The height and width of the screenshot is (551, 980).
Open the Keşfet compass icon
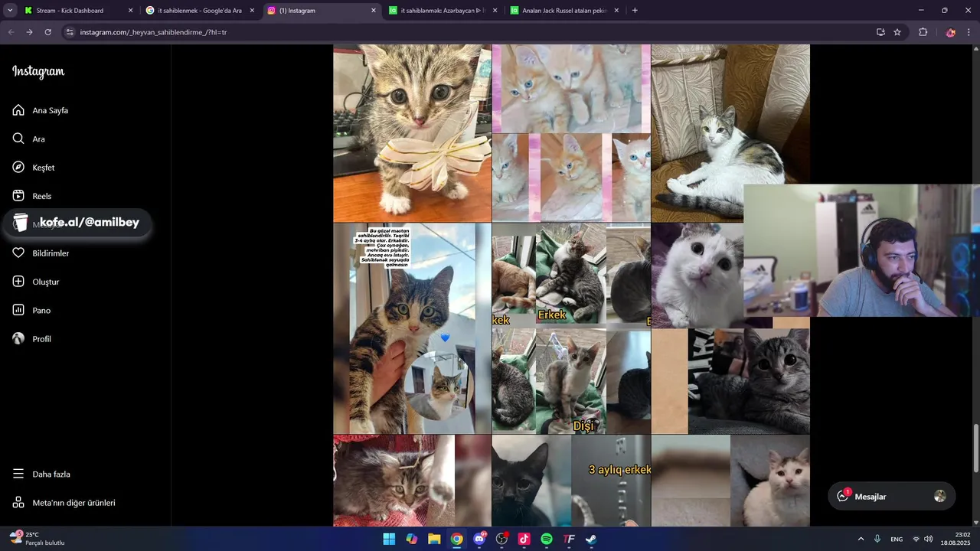tap(18, 168)
